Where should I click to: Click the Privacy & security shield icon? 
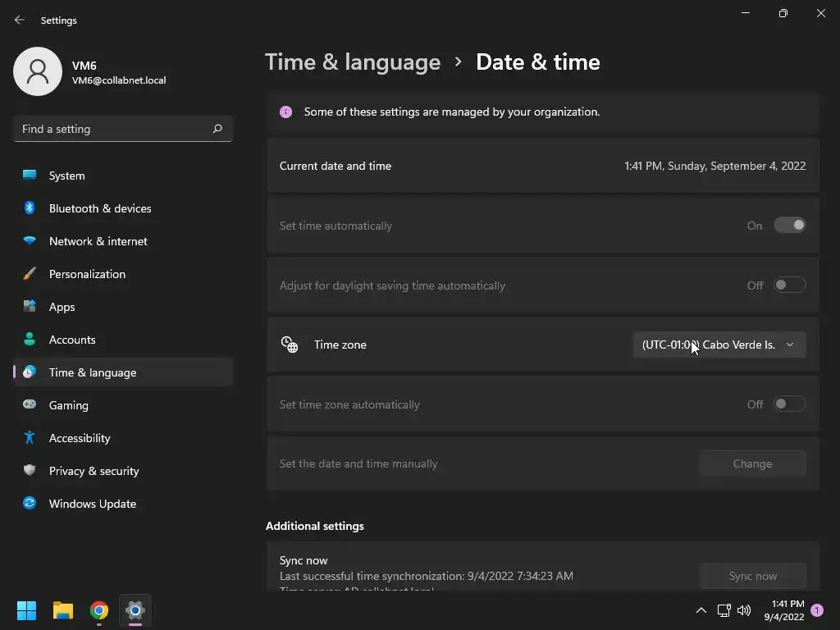[30, 471]
